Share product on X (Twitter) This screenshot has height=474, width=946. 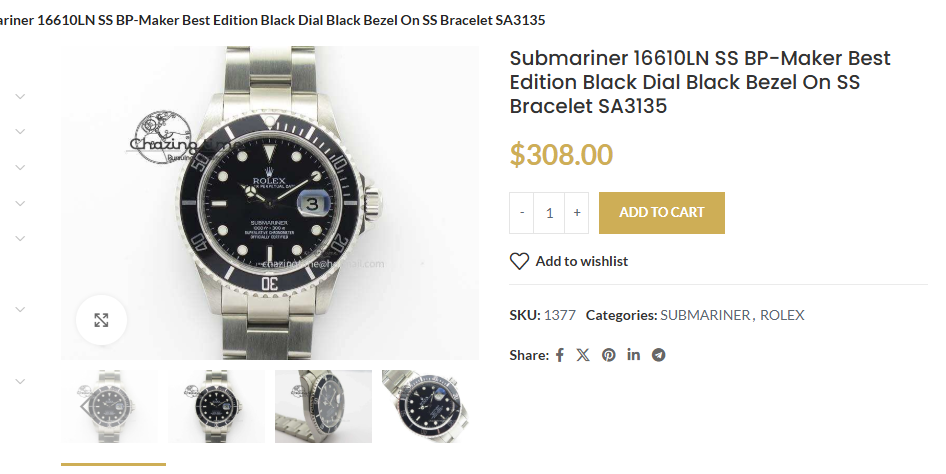583,355
